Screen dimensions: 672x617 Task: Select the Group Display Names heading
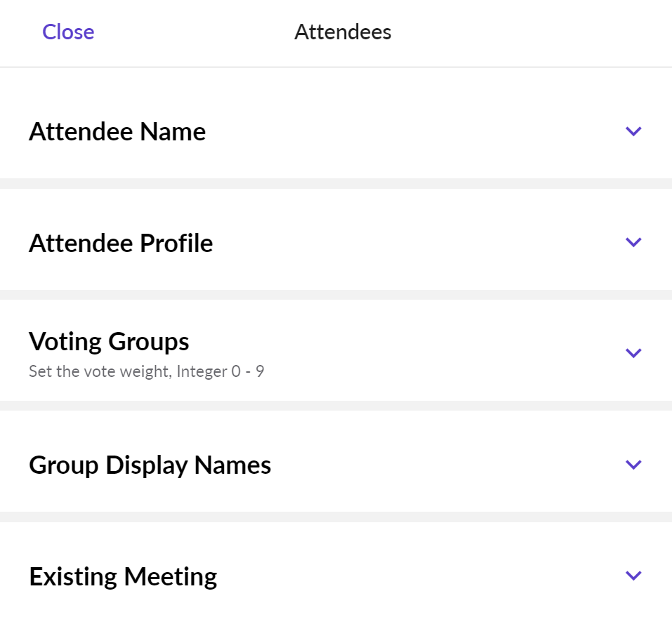tap(150, 465)
